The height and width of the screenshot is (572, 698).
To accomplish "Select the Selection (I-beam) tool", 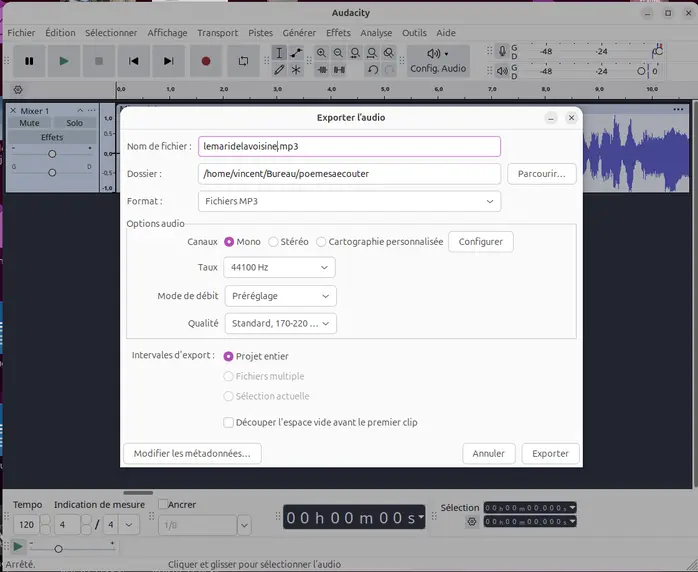I will pyautogui.click(x=279, y=53).
